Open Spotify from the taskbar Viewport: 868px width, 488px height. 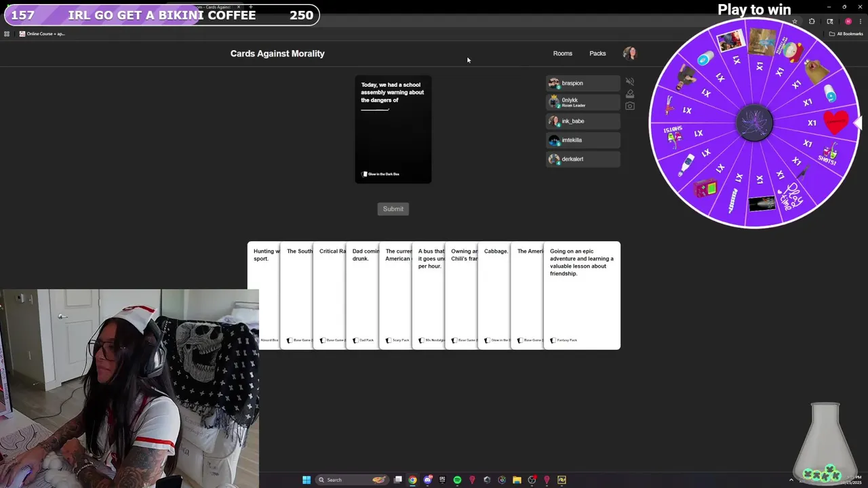click(x=457, y=480)
